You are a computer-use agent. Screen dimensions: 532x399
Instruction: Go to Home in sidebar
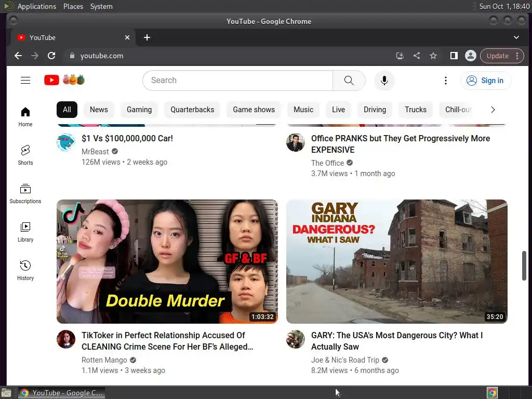(25, 117)
